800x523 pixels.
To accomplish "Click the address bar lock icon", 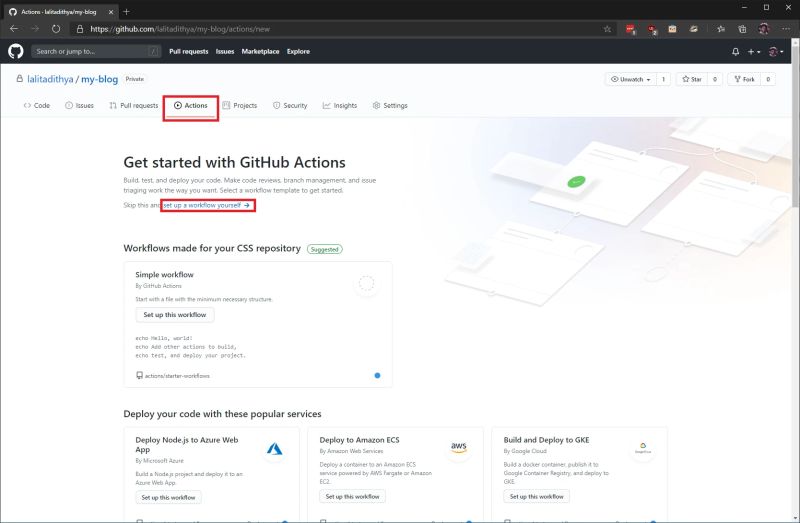I will tap(80, 29).
